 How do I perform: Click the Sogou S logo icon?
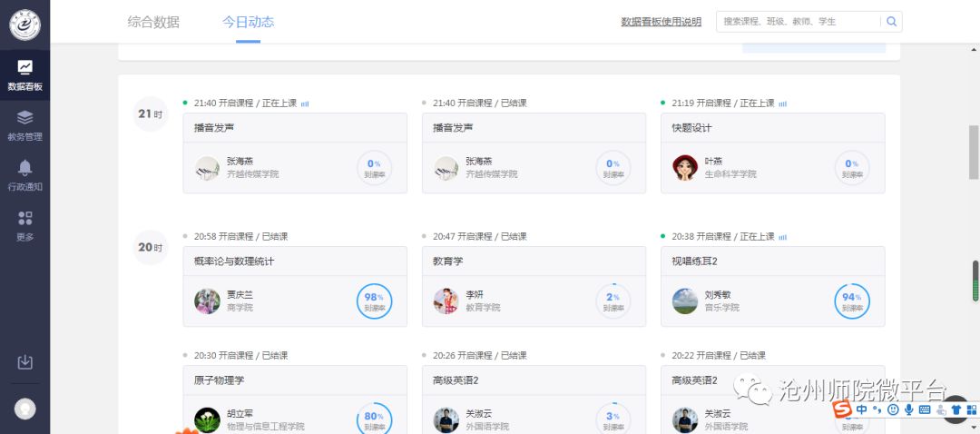[x=843, y=410]
